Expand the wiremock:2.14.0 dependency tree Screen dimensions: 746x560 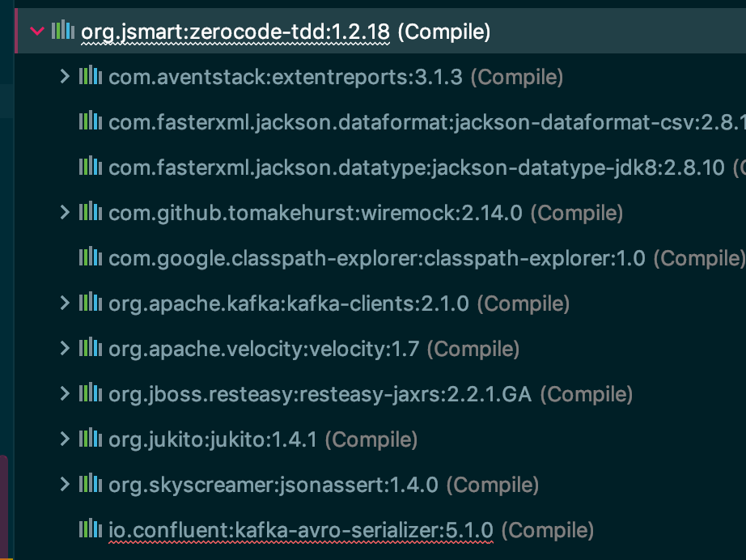(x=66, y=213)
